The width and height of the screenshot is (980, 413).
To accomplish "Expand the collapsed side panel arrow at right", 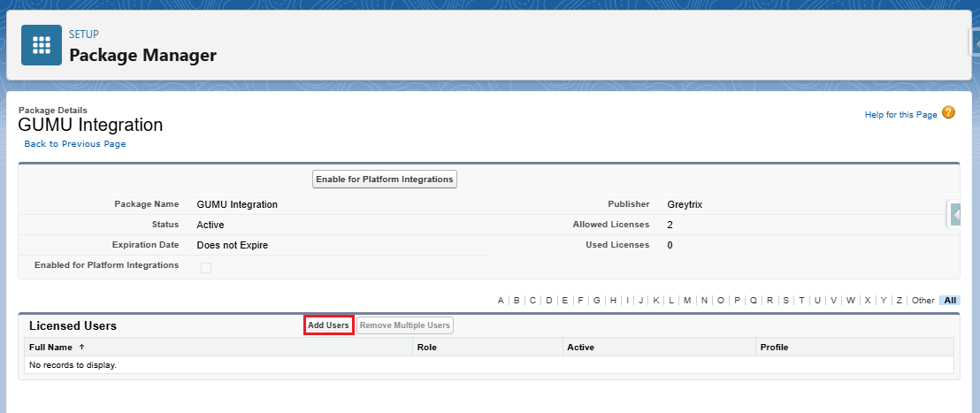I will (x=955, y=215).
